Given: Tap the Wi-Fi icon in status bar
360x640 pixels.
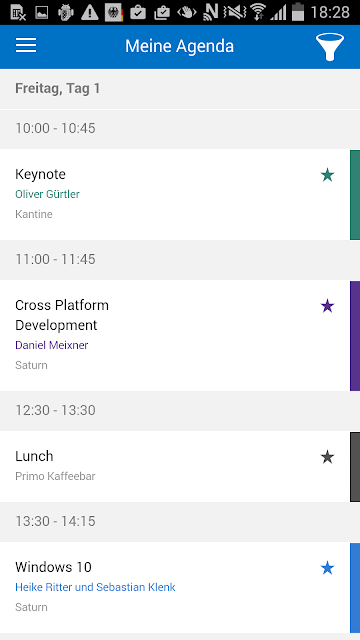Looking at the screenshot, I should pos(258,12).
